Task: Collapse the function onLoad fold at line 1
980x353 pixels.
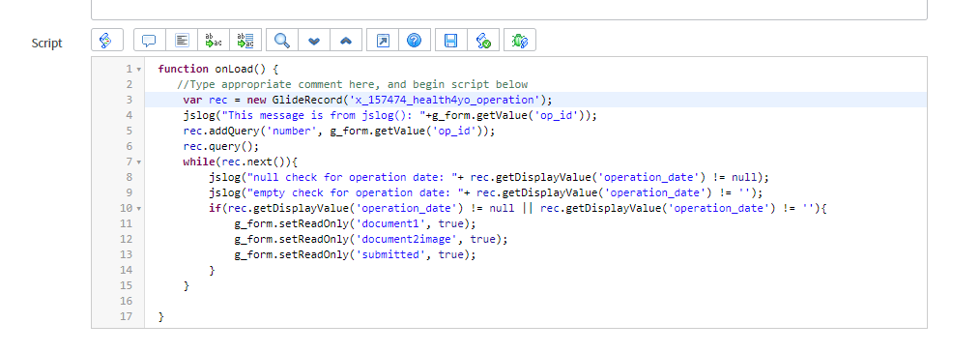Action: click(x=139, y=70)
